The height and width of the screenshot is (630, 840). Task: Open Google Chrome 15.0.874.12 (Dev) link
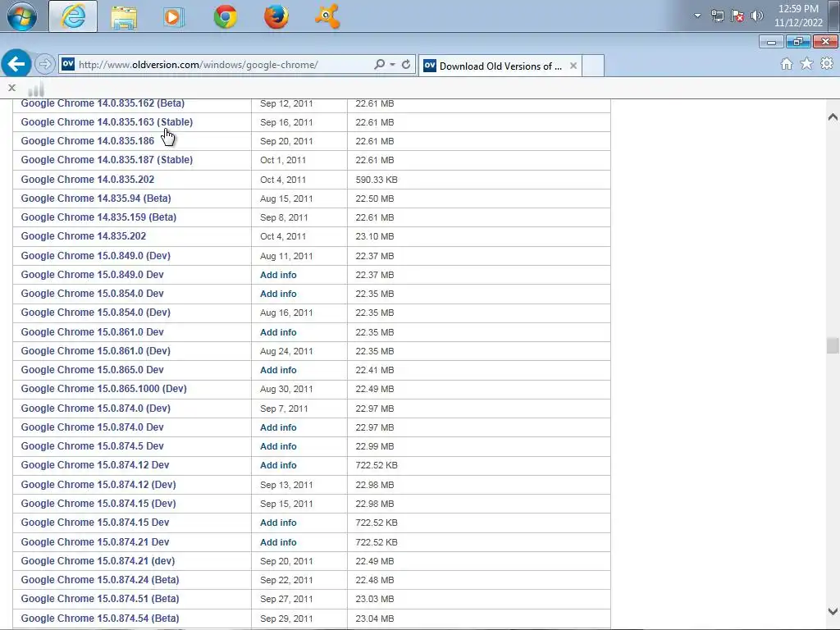pos(98,484)
